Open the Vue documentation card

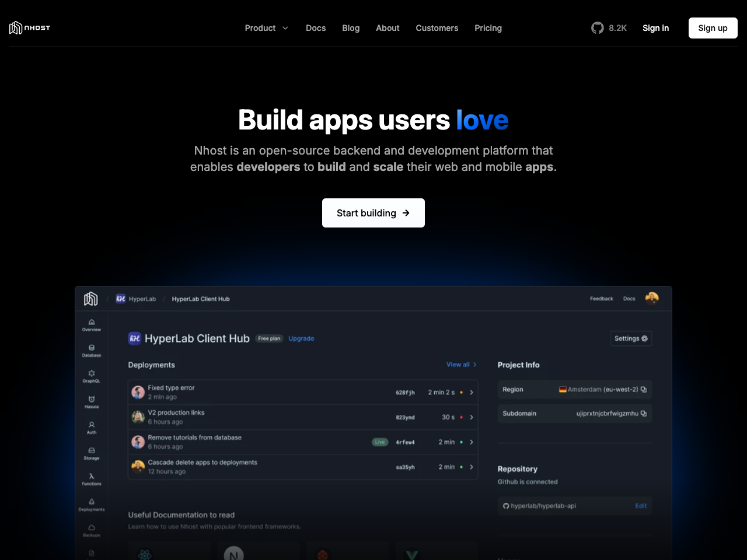coord(437,551)
